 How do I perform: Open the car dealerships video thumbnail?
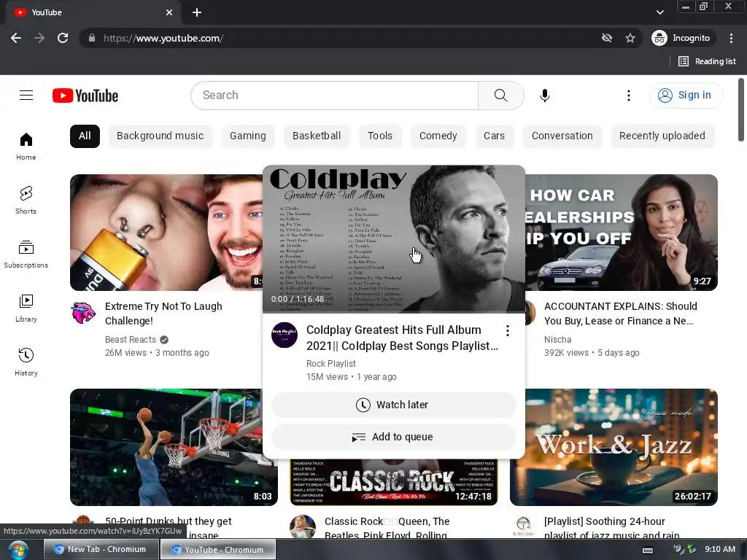coord(622,233)
